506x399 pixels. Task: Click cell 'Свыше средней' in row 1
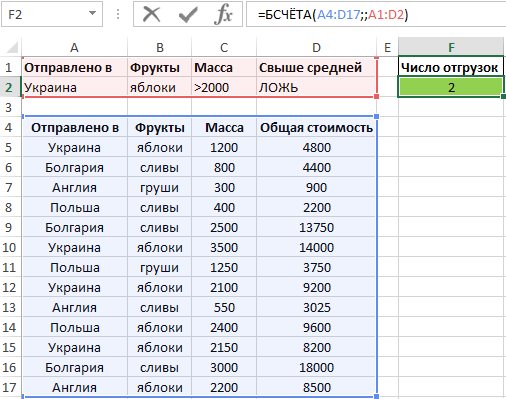tap(316, 67)
